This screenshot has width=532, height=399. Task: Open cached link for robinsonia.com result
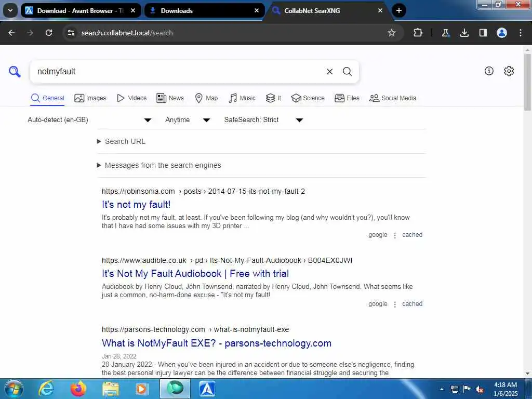tap(412, 235)
